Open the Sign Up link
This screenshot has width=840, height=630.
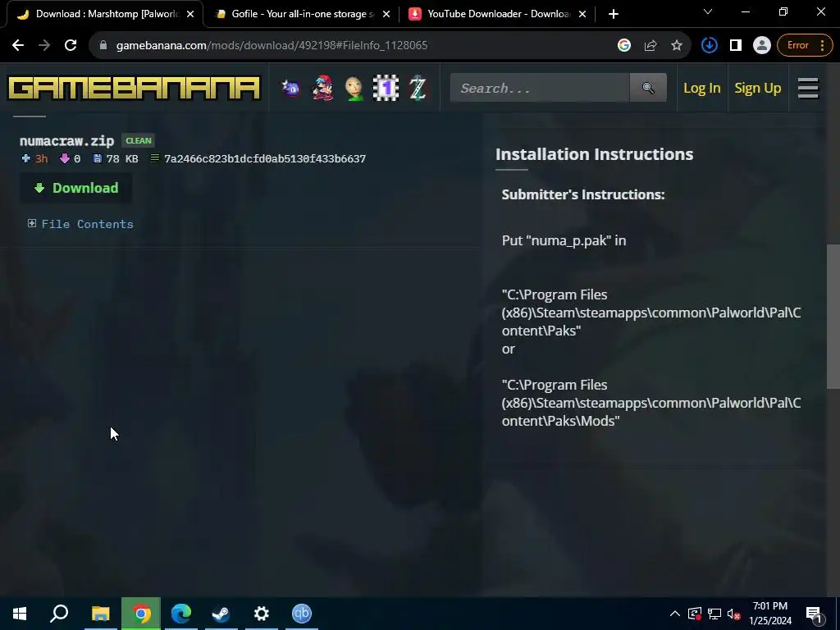[x=757, y=88]
